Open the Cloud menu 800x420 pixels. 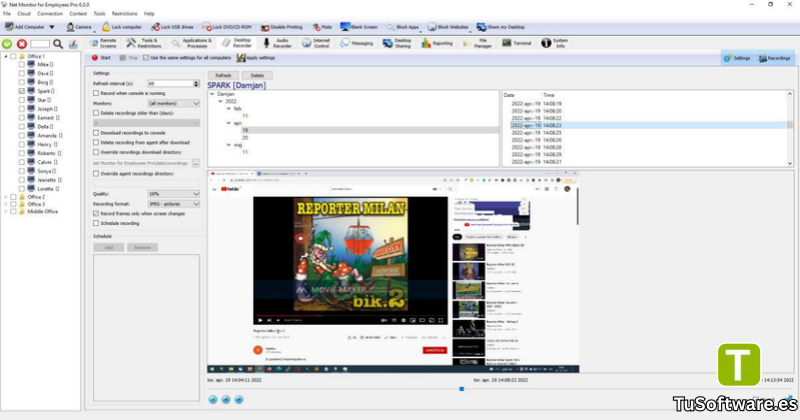tap(24, 14)
